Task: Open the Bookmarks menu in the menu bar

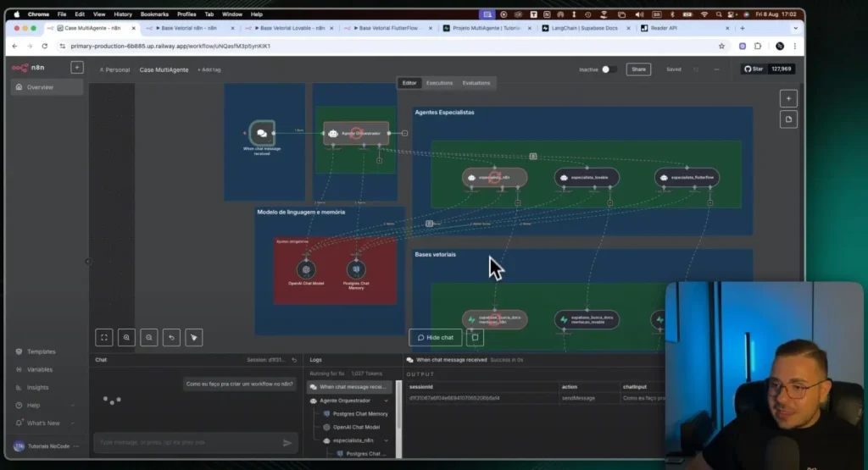Action: (x=154, y=14)
